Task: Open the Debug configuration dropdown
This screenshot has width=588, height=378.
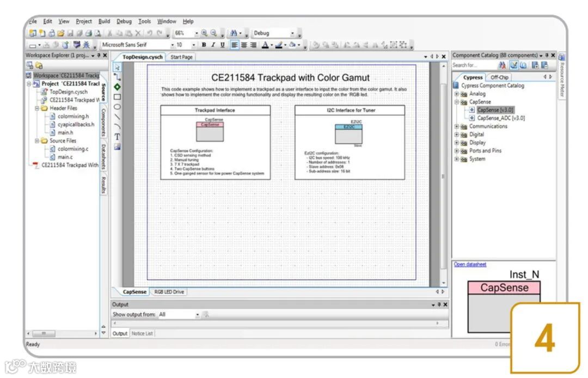Action: coord(292,33)
